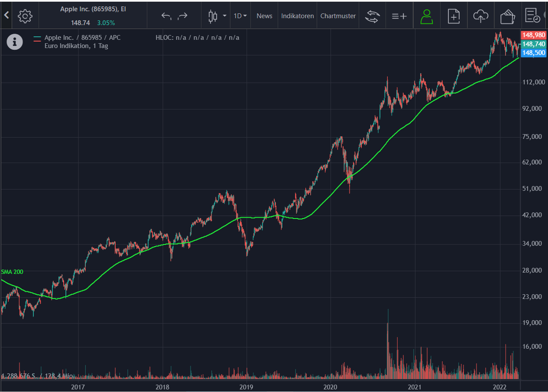Viewport: 548px width, 392px height.
Task: Click the blue 148,500 price tag
Action: pos(533,53)
